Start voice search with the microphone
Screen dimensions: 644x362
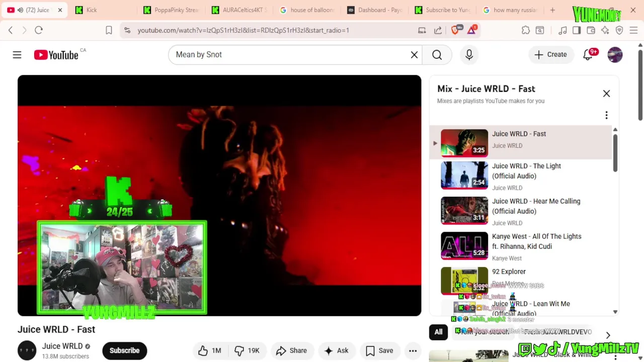(x=469, y=54)
